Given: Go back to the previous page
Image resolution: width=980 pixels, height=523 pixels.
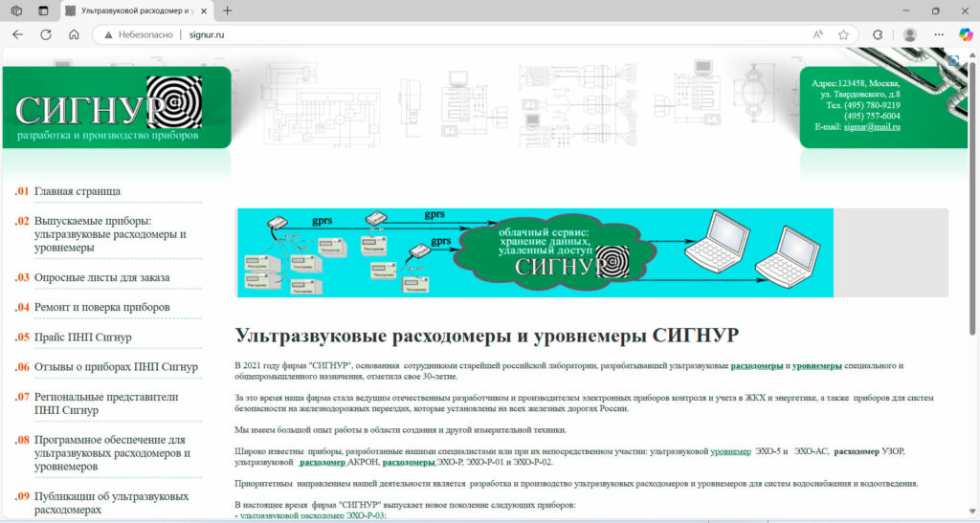Looking at the screenshot, I should (x=17, y=35).
